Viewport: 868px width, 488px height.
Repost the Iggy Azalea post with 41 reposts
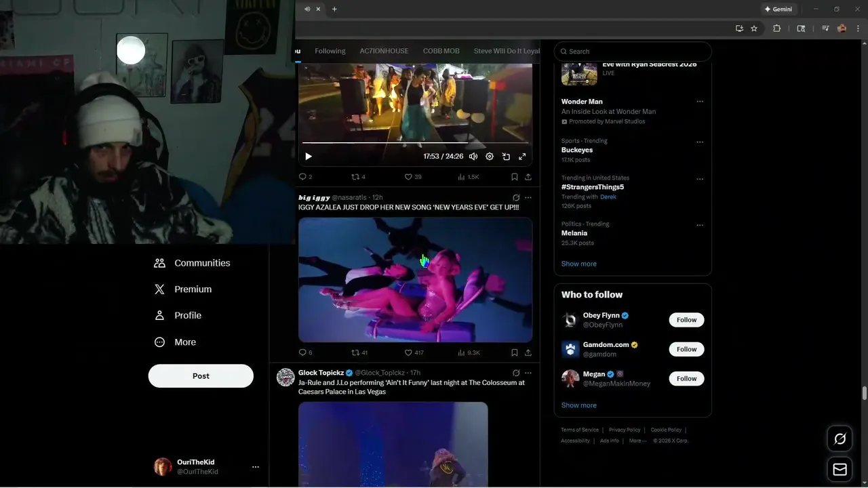(359, 352)
